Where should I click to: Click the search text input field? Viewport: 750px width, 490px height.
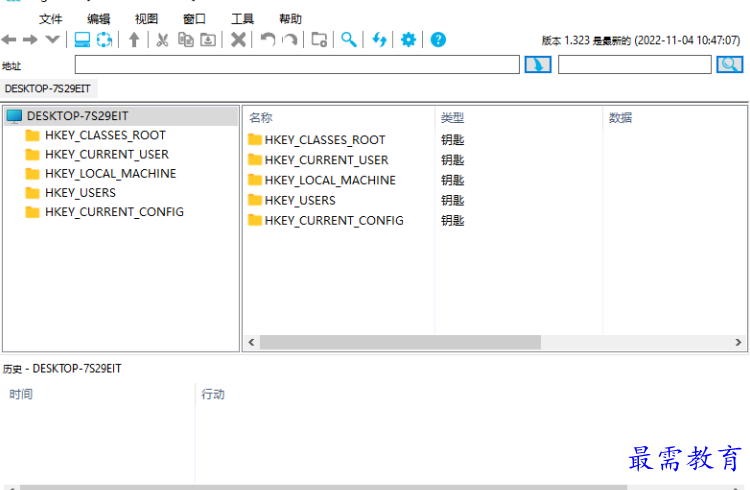[x=635, y=65]
